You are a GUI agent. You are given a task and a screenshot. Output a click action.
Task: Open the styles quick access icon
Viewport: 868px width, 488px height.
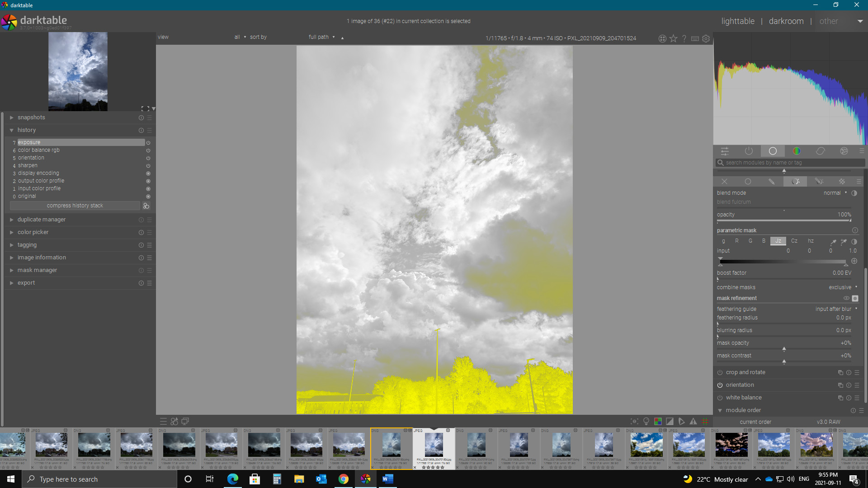[174, 421]
